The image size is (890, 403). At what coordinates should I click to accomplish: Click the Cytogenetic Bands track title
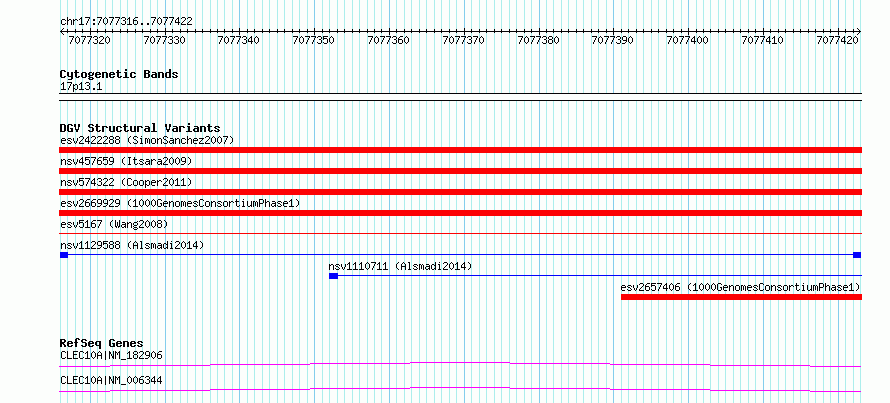pos(119,74)
